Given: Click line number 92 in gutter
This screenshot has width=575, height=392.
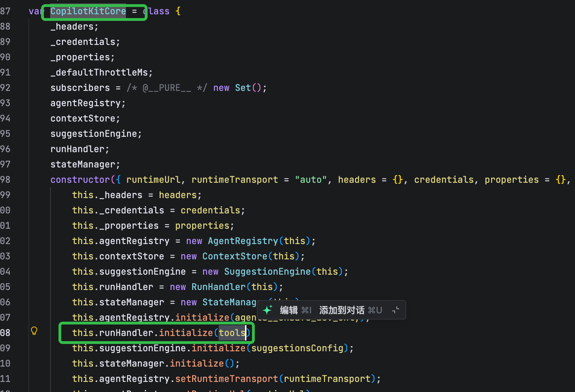Looking at the screenshot, I should tap(5, 88).
